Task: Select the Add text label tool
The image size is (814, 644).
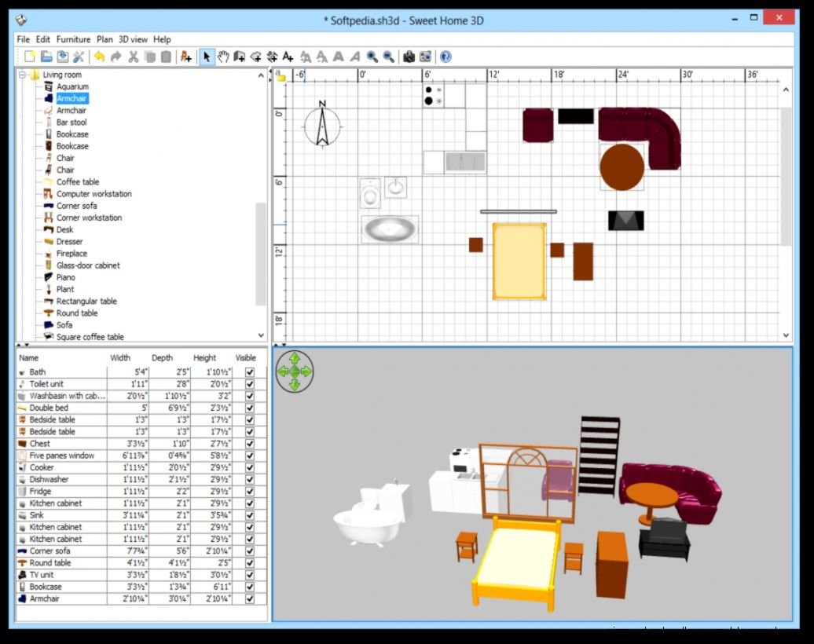Action: pyautogui.click(x=288, y=57)
